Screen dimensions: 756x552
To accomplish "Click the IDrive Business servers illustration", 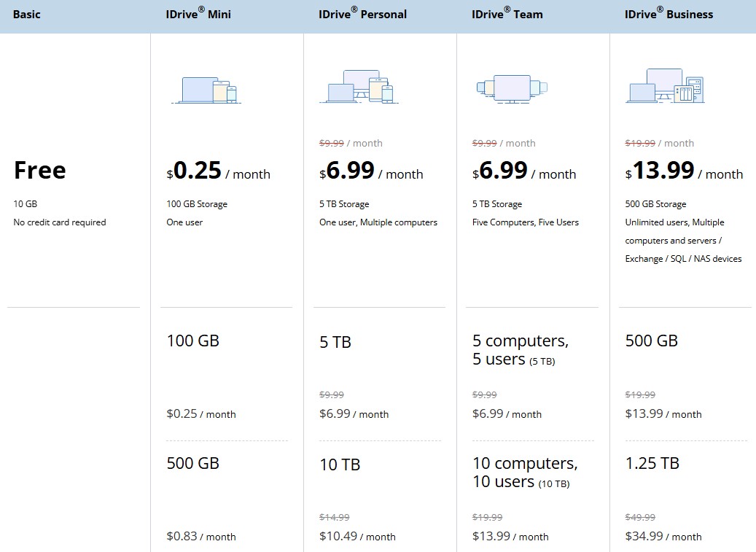I will pos(665,86).
